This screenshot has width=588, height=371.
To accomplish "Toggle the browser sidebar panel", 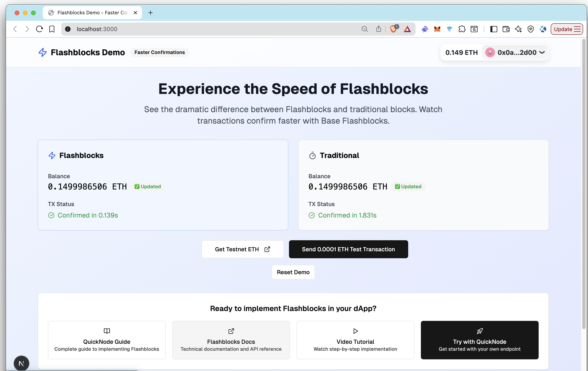I will 494,29.
